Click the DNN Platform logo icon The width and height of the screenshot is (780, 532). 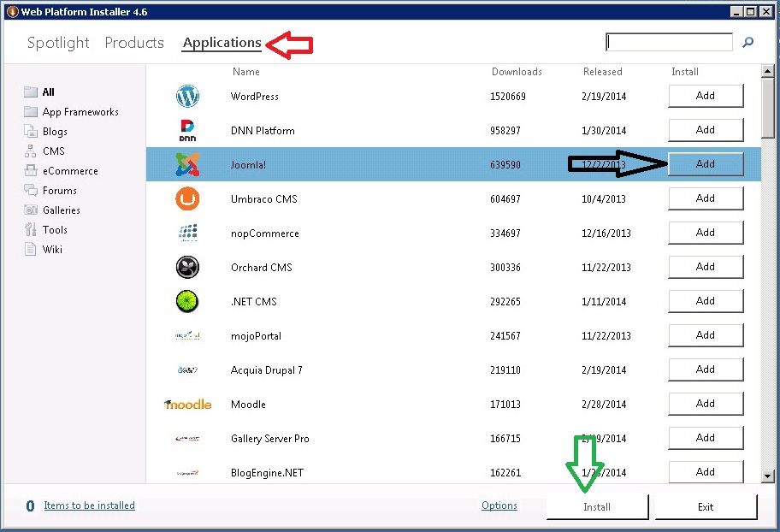[x=187, y=130]
